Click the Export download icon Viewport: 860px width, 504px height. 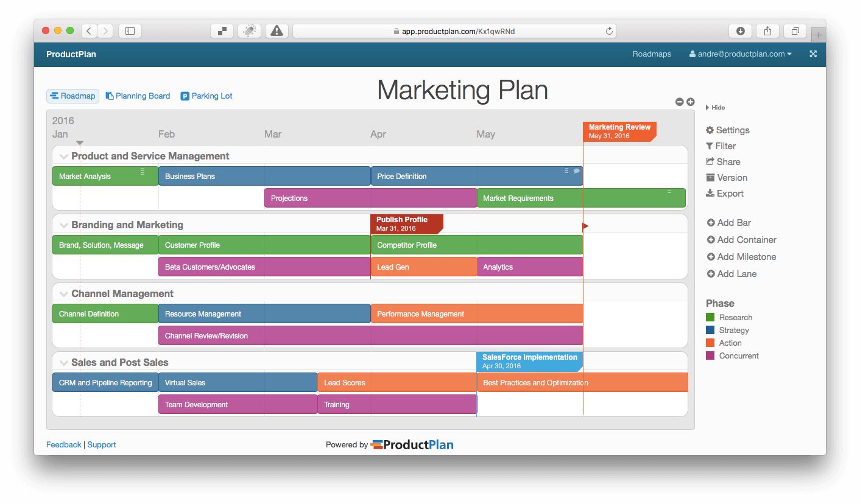710,194
